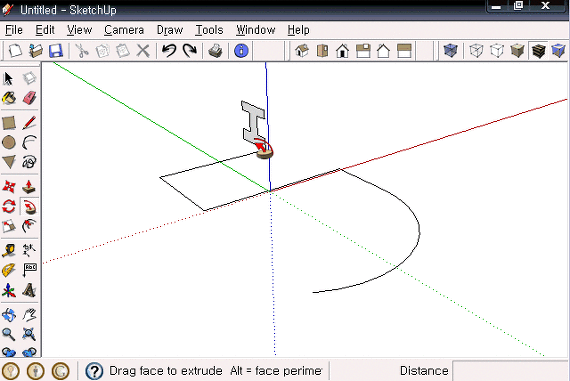Pick the Paint Bucket tool
This screenshot has width=570, height=381.
pyautogui.click(x=9, y=98)
